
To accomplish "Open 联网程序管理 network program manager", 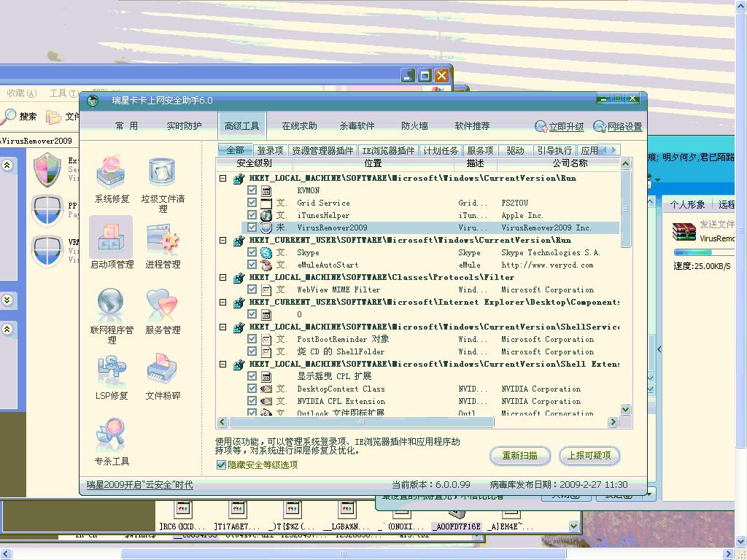I will 112,316.
